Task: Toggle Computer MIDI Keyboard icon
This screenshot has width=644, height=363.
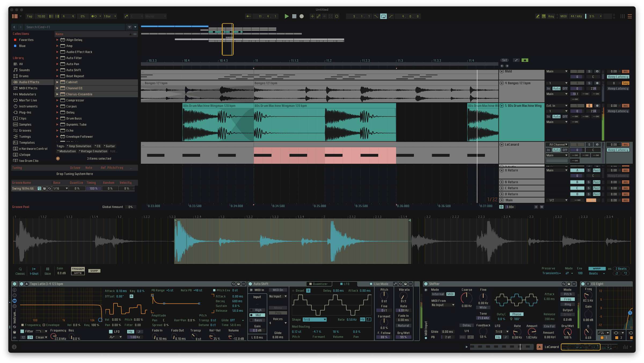Action: pyautogui.click(x=544, y=16)
